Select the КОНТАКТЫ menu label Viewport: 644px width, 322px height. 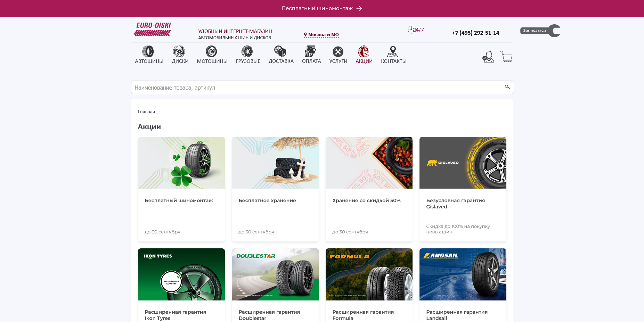[394, 61]
